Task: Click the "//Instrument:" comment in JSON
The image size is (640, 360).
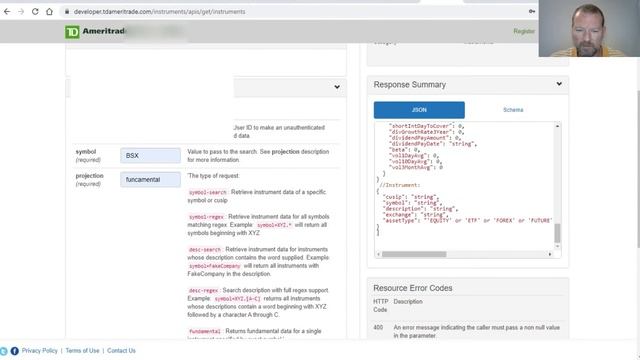Action: [x=399, y=185]
